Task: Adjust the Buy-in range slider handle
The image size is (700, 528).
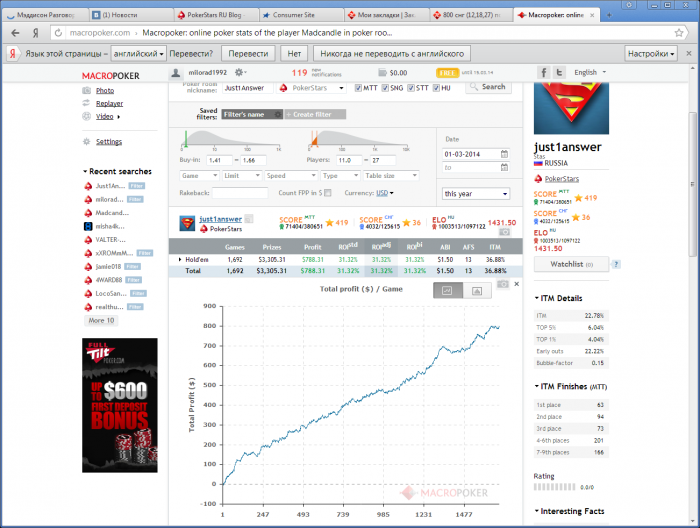Action: (186, 139)
